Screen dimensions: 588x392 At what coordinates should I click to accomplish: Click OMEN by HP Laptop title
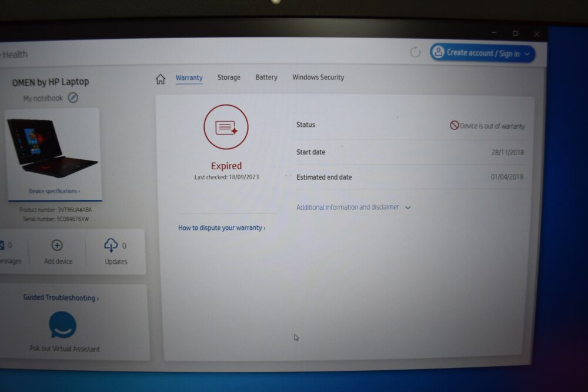(x=51, y=82)
